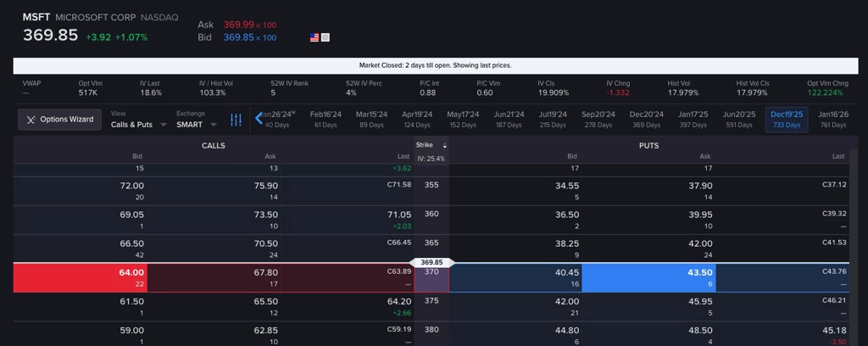Select the May17'24 expiration tab
The height and width of the screenshot is (346, 868).
pos(463,119)
